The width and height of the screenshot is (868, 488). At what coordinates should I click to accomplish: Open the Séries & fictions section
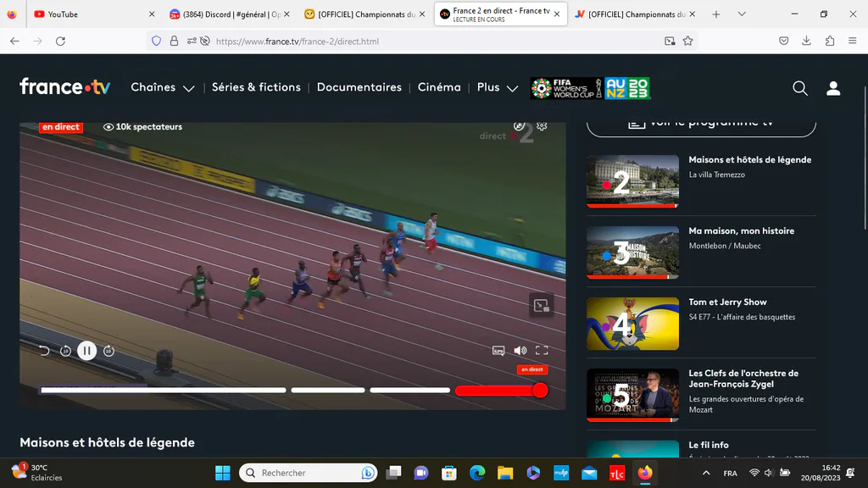click(x=256, y=87)
